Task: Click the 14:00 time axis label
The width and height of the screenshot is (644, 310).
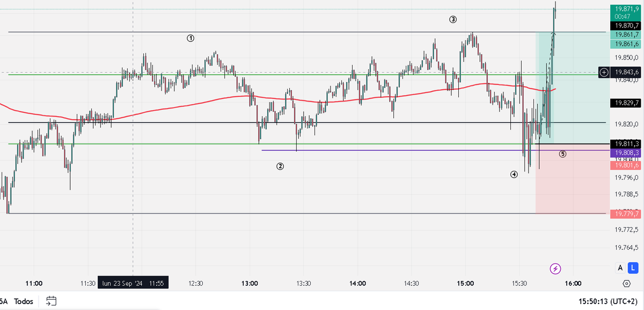Action: (x=357, y=283)
